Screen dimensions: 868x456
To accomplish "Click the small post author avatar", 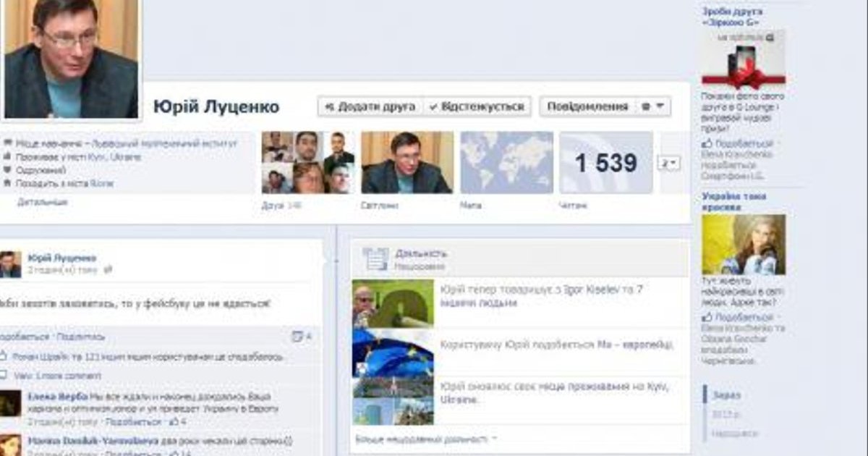I will coord(10,264).
